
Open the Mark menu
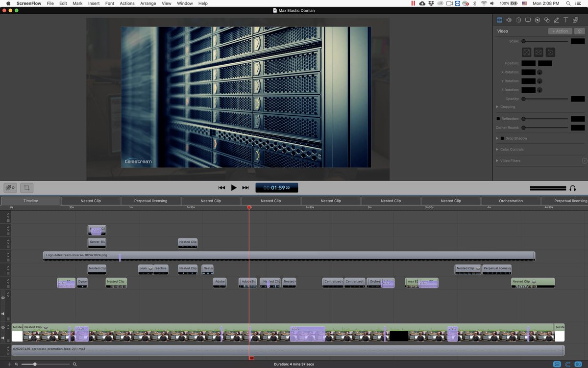pyautogui.click(x=77, y=3)
